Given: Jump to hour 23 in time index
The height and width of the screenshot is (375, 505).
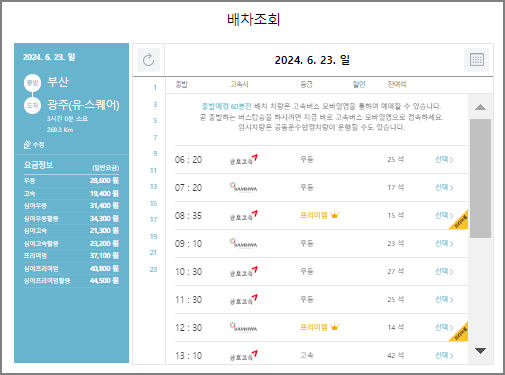Looking at the screenshot, I should tap(153, 269).
